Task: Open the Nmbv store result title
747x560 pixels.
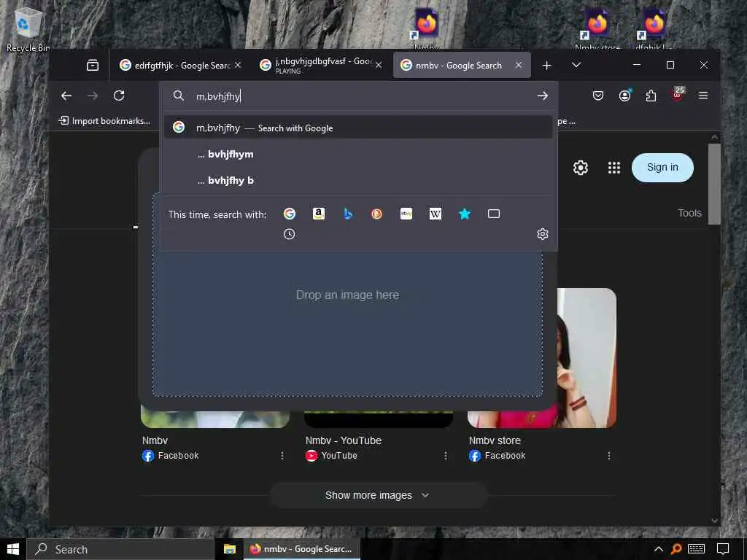Action: pos(495,440)
